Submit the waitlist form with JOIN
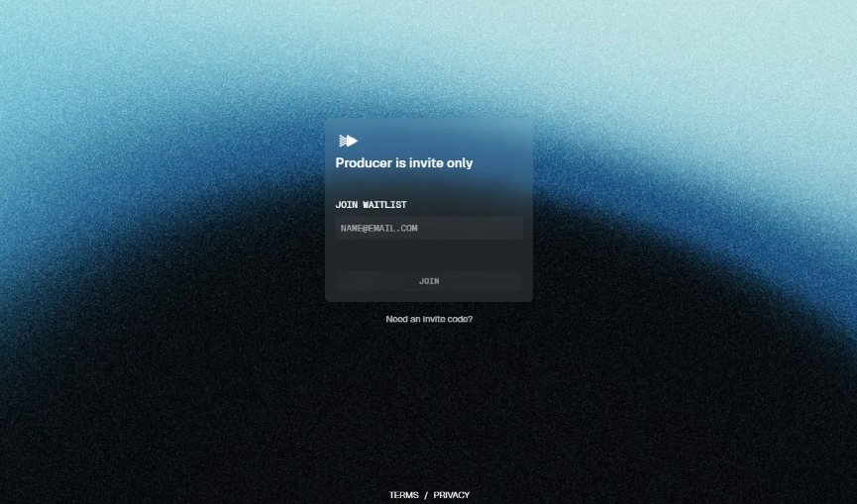Screen dimensions: 857x504 pos(428,281)
